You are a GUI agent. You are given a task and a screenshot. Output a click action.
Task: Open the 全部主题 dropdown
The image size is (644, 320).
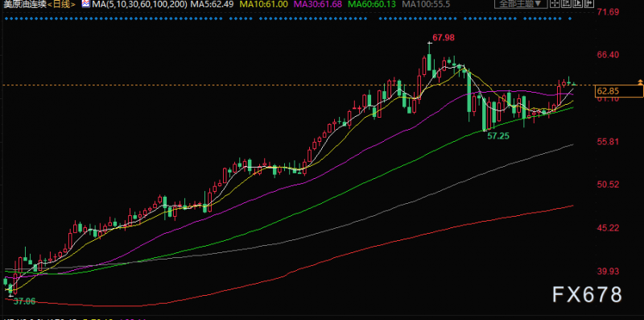click(521, 4)
